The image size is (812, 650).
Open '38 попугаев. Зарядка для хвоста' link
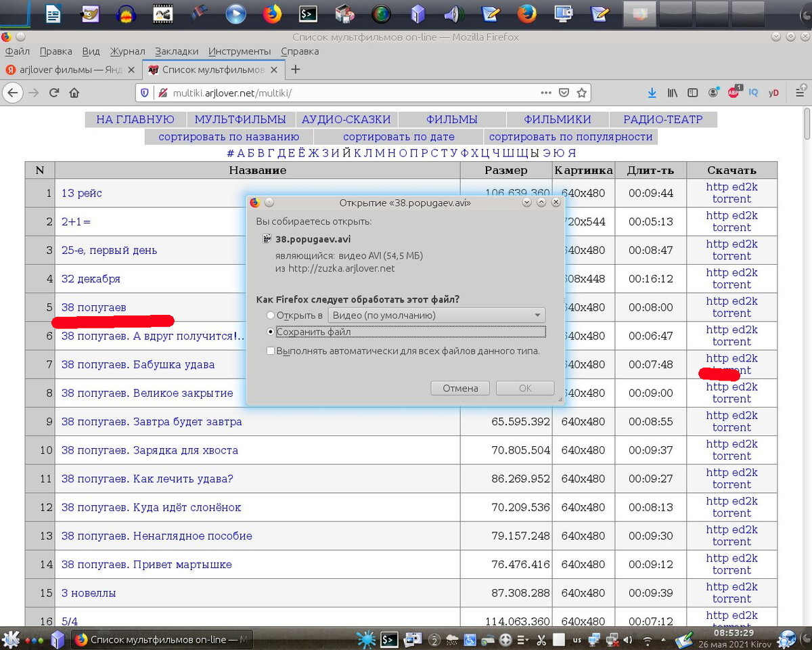[x=150, y=450]
